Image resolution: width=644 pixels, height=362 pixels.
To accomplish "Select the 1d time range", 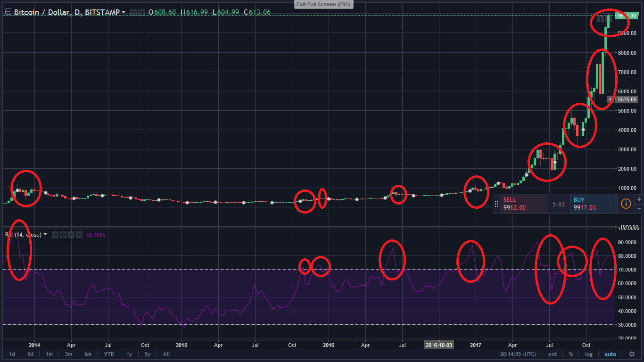I will [x=12, y=354].
